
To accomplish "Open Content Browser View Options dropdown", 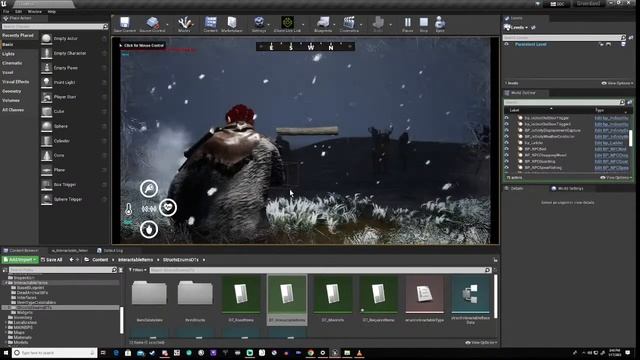I will [481, 342].
